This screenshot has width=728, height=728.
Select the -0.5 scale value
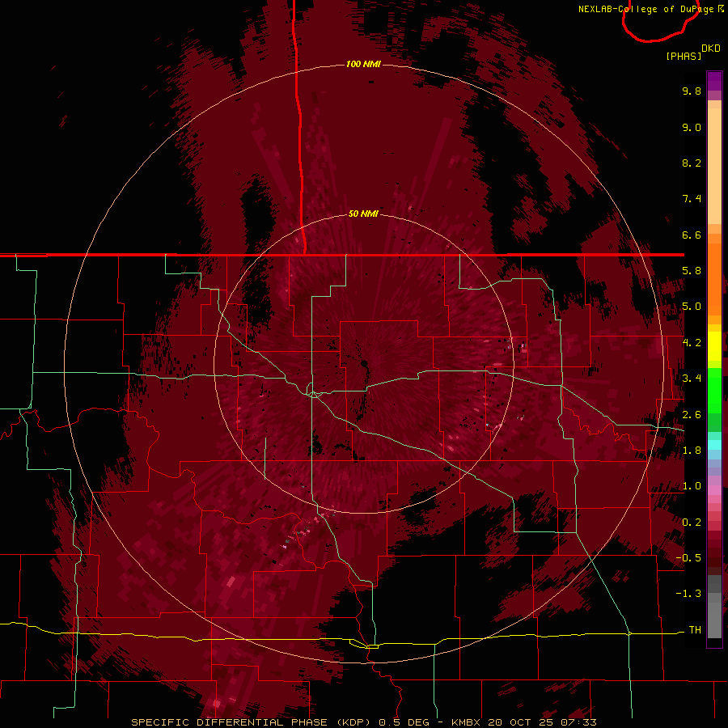[x=688, y=558]
